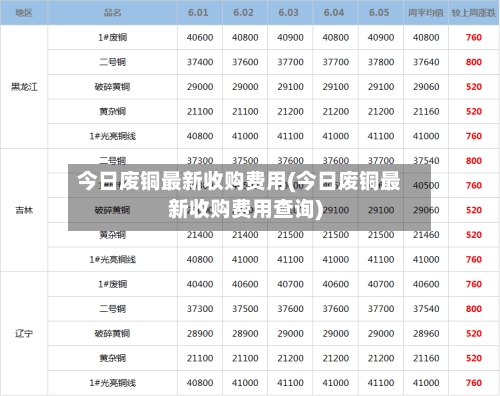The height and width of the screenshot is (396, 500).
Task: Select 37800 in 黑龙江 二号铜 6.05 cell
Action: pos(381,62)
